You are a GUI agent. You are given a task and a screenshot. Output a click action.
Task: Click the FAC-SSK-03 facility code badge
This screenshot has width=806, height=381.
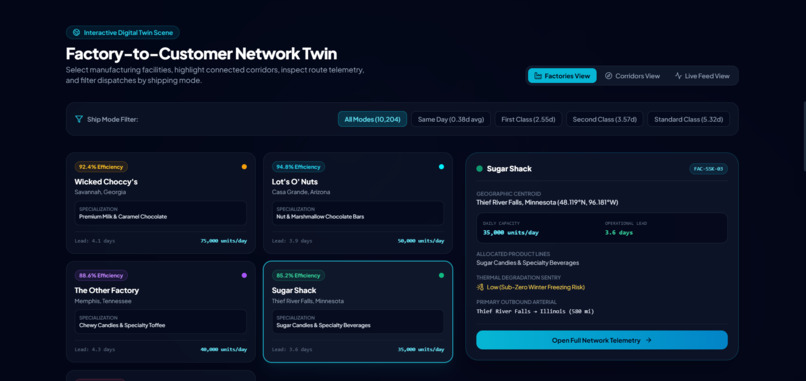[x=708, y=169]
